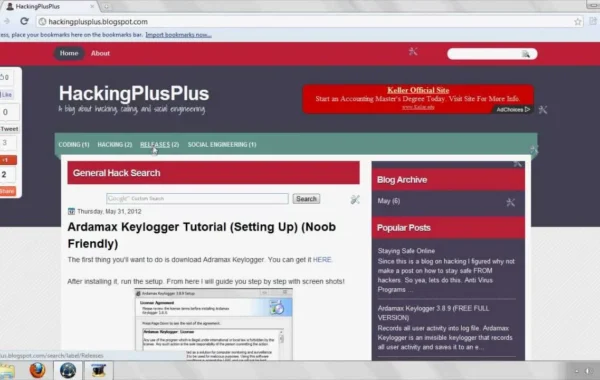Open the HackingPlusPlus blog title link
Screen dimensions: 600x380
click(x=134, y=93)
